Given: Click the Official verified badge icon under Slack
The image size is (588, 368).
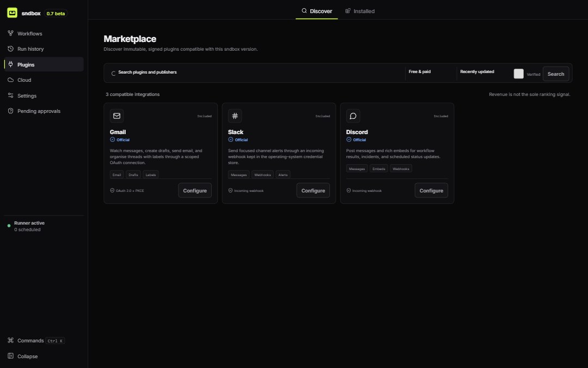Looking at the screenshot, I should coord(231,140).
